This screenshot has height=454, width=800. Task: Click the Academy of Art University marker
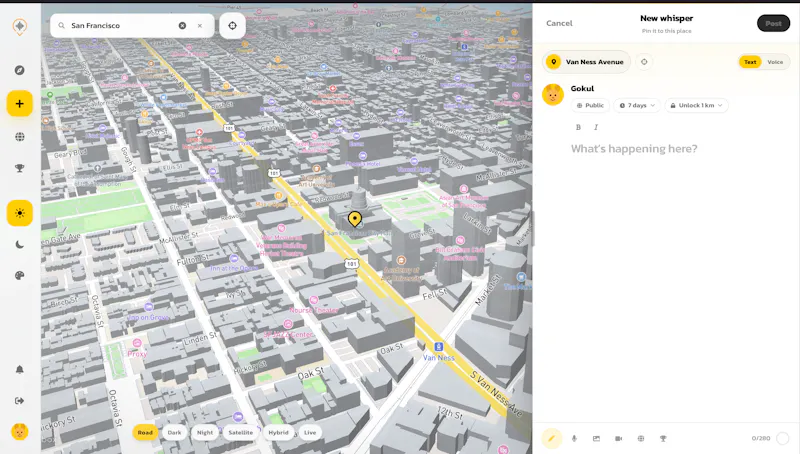click(x=401, y=261)
